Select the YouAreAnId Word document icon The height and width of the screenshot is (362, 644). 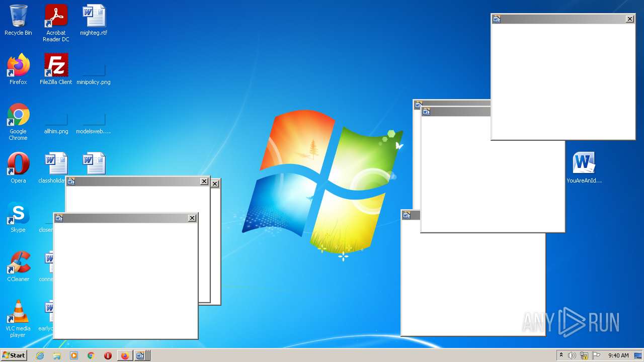click(584, 168)
